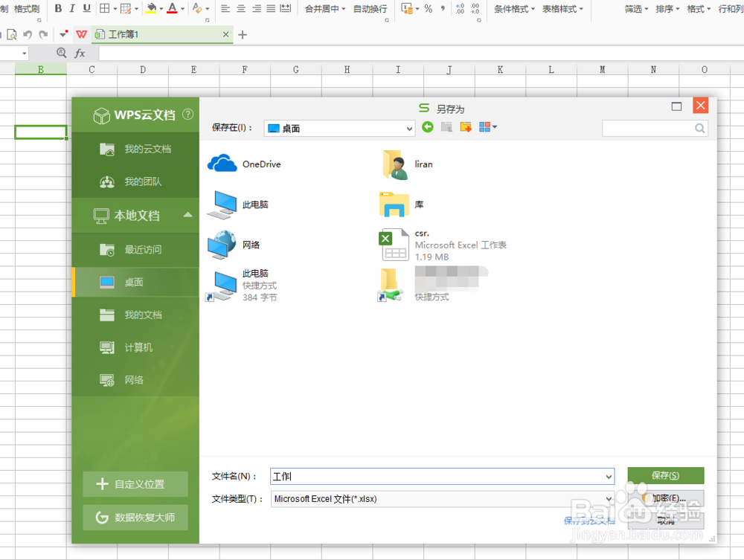Screen dimensions: 744x560
Task: Apply cell borders with the borders icon
Action: point(104,8)
